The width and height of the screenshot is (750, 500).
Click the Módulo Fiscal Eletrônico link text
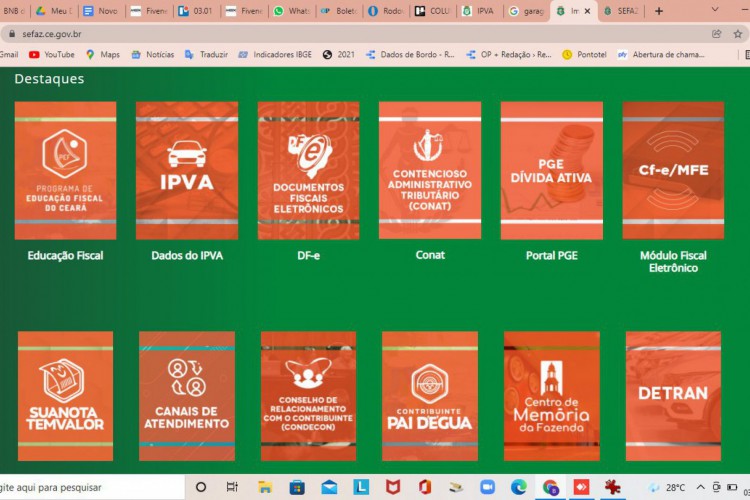672,261
